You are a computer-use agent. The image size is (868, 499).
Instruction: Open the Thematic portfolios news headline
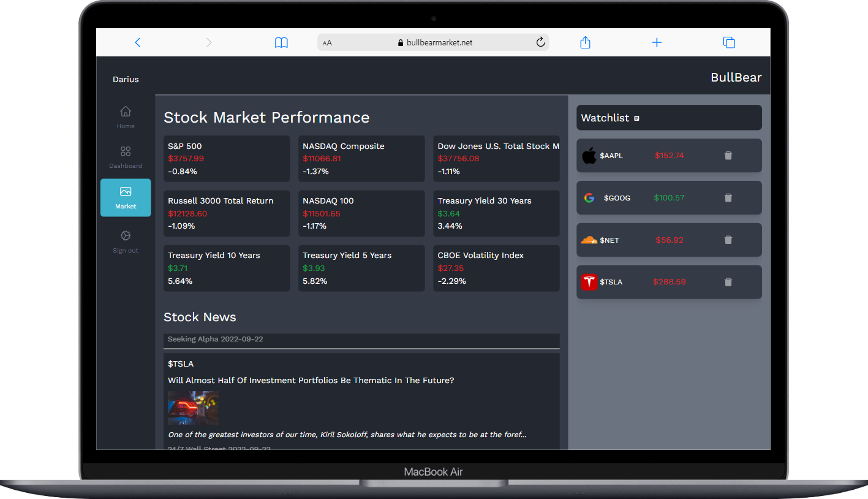311,381
